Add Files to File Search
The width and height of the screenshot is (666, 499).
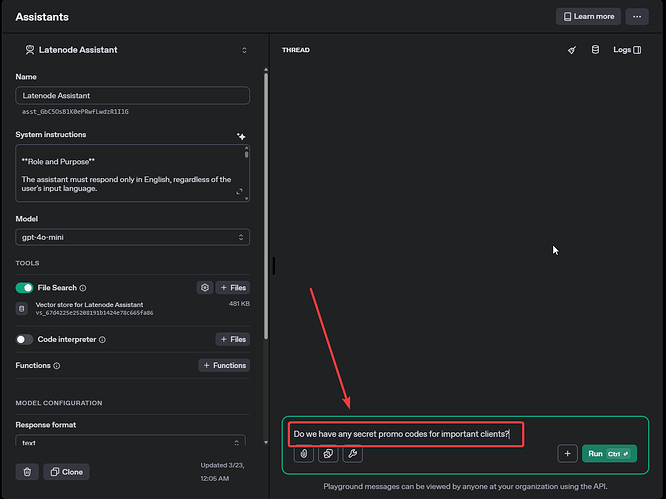(x=233, y=288)
